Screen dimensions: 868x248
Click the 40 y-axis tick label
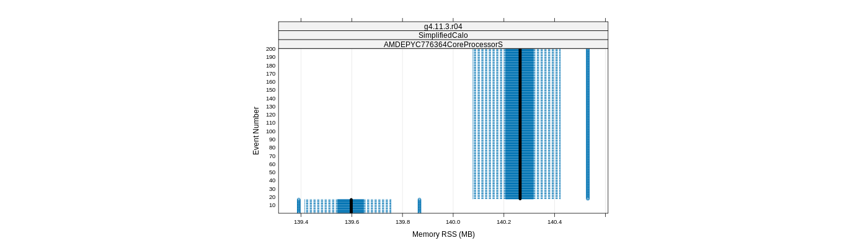click(x=272, y=180)
